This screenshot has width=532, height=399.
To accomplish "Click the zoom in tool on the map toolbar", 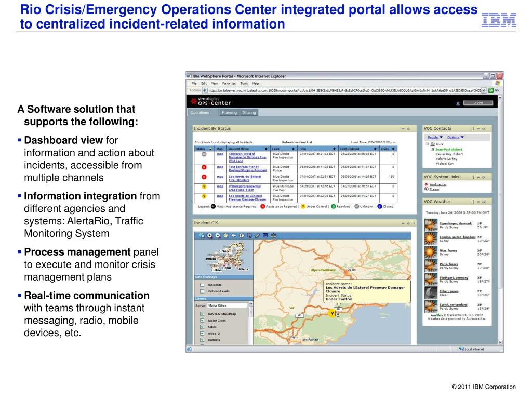I will (x=210, y=235).
